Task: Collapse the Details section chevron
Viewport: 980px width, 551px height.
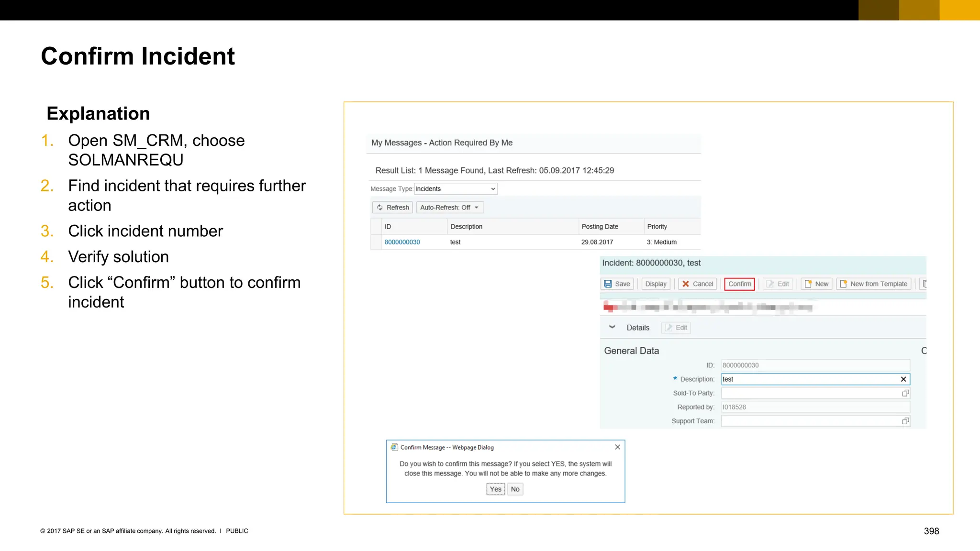Action: coord(612,327)
